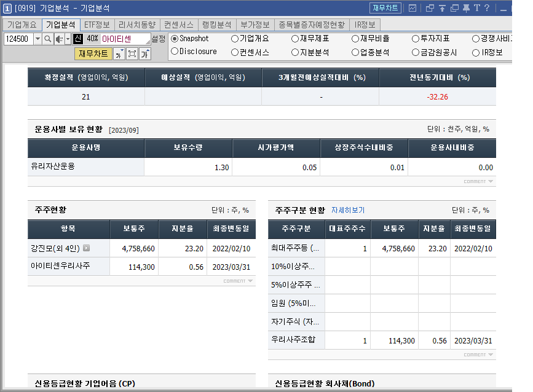
Task: Click the 4,758,660 value in 주주현황 table
Action: pos(138,249)
